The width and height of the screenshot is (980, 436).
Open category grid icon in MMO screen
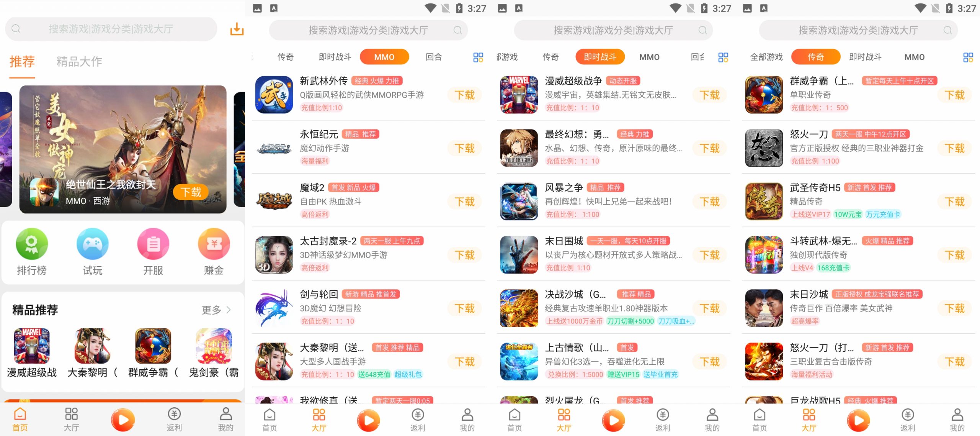(478, 57)
